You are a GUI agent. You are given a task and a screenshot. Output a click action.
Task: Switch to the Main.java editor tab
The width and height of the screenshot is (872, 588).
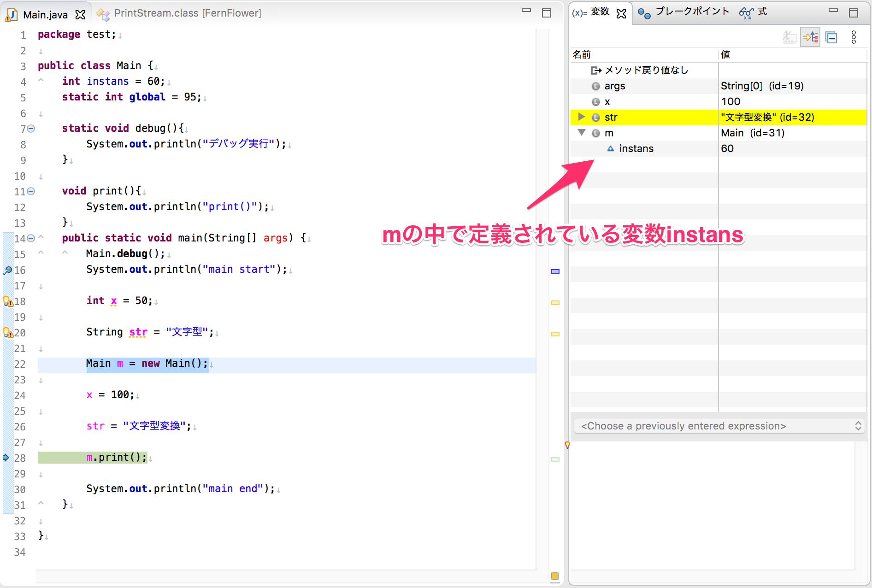45,14
